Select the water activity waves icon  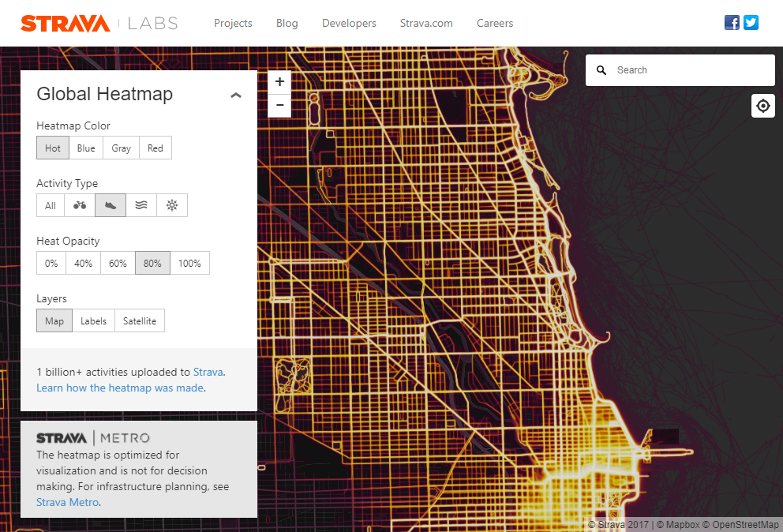point(141,205)
